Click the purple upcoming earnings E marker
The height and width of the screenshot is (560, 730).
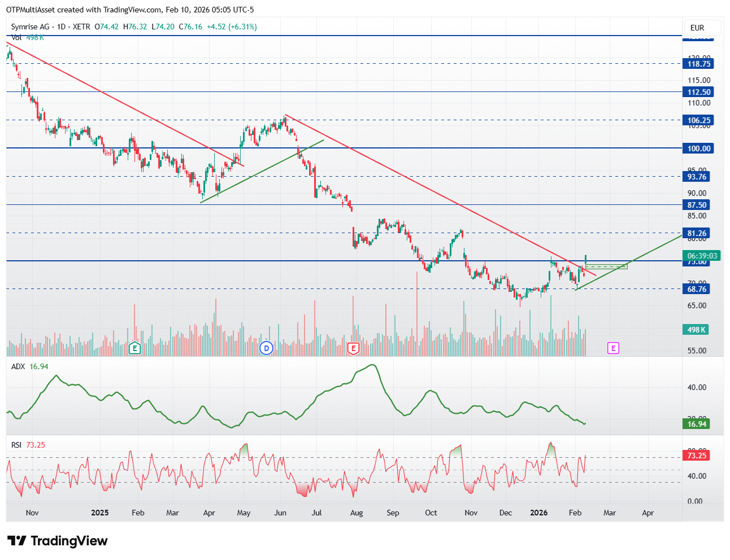pyautogui.click(x=613, y=348)
